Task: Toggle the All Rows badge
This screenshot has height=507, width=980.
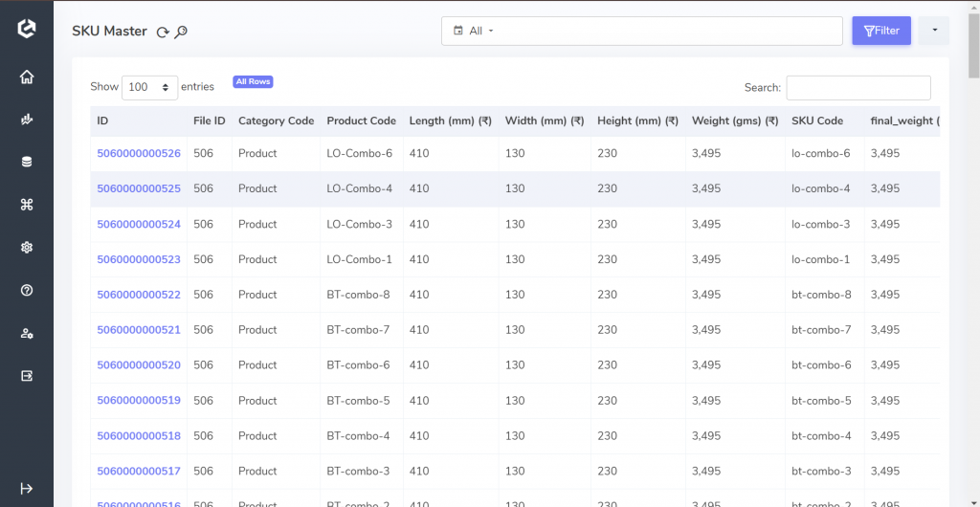Action: click(x=253, y=82)
